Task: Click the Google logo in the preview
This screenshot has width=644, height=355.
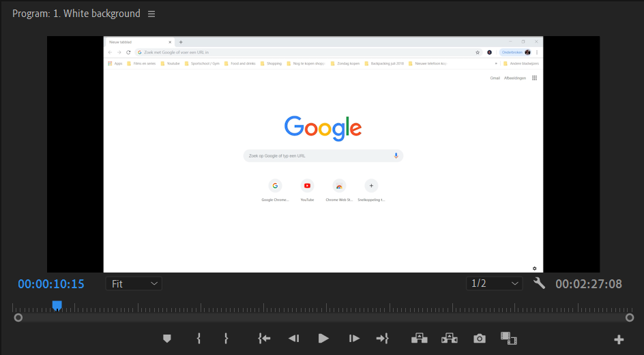Action: point(323,128)
